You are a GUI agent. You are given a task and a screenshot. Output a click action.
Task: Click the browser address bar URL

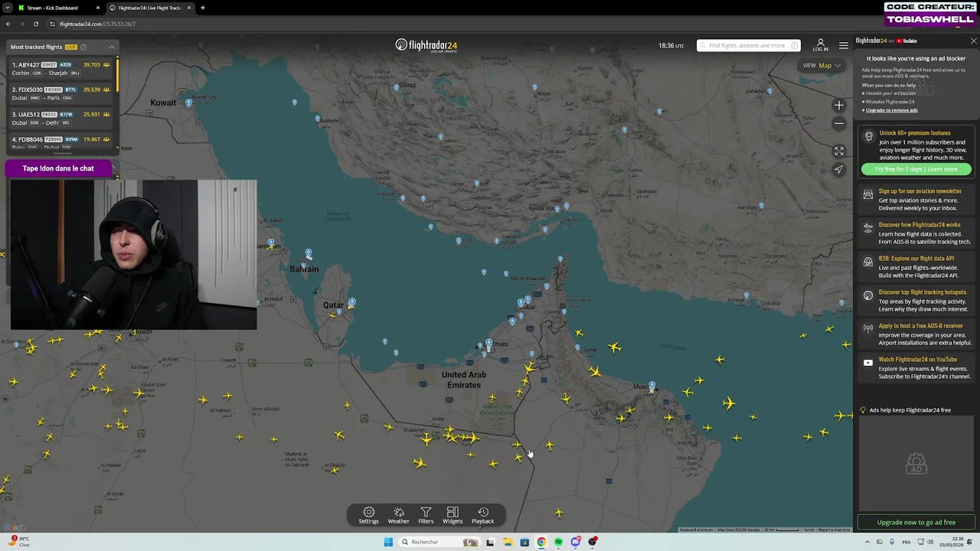click(97, 24)
